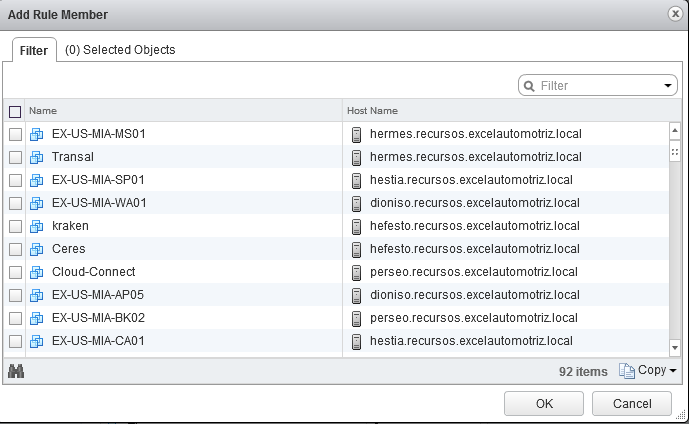Viewport: 689px width, 424px height.
Task: Select the Filter tab
Action: pyautogui.click(x=34, y=51)
